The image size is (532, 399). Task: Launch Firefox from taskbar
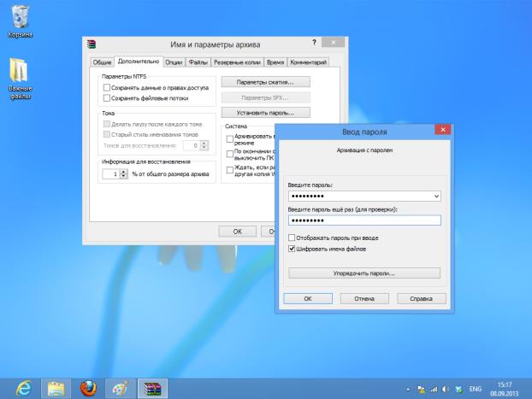tap(88, 389)
